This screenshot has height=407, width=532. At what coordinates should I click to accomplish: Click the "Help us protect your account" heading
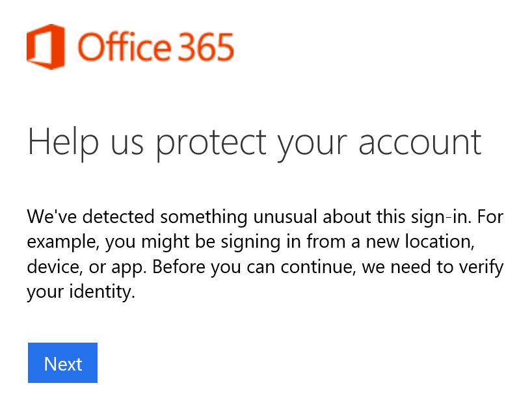(x=254, y=142)
